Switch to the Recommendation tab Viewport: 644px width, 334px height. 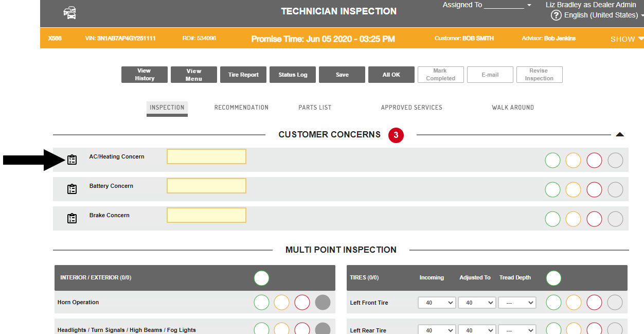point(241,108)
